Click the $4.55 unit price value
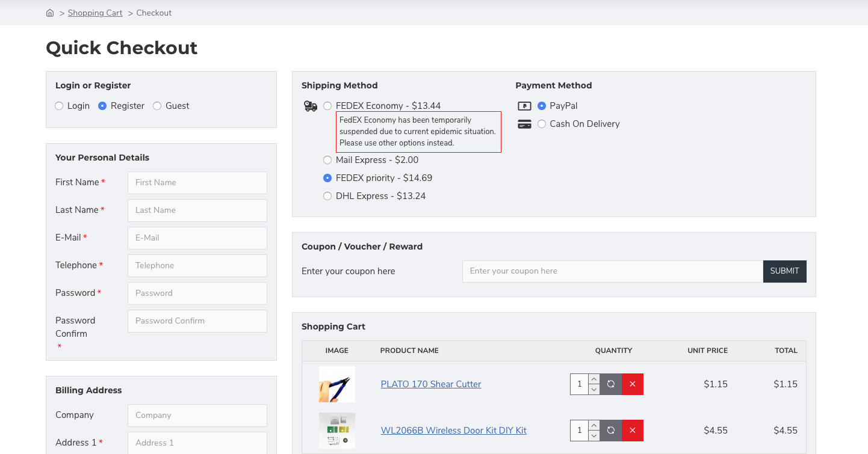 pos(716,431)
